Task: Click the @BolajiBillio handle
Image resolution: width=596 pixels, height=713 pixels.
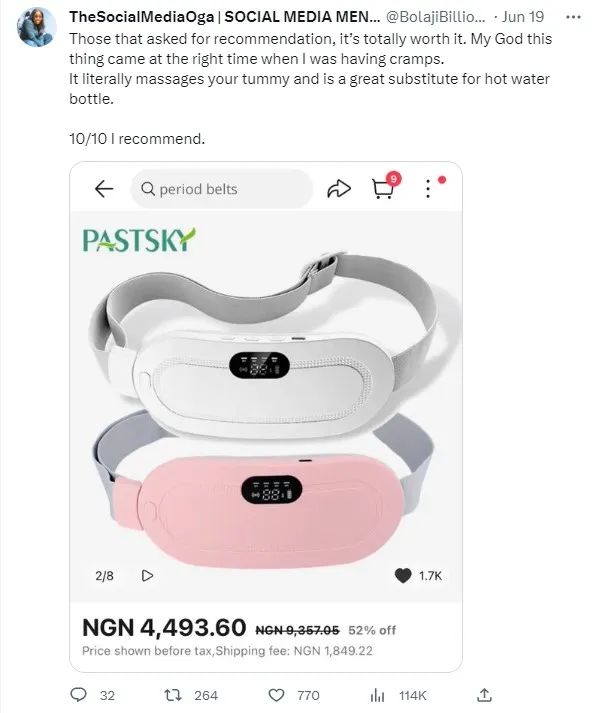Action: tap(436, 17)
